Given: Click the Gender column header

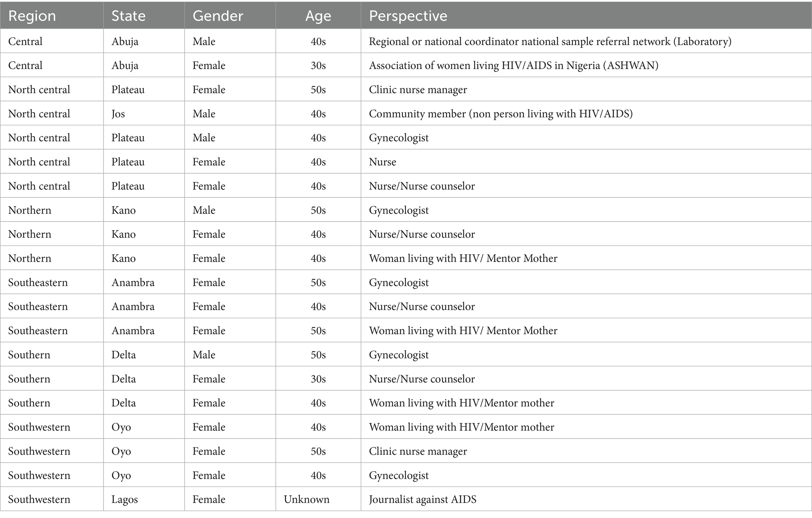Looking at the screenshot, I should [218, 16].
